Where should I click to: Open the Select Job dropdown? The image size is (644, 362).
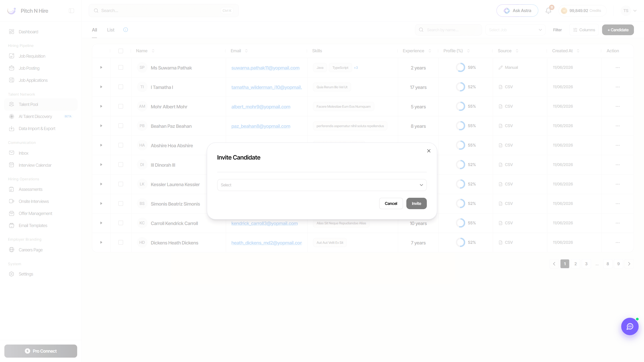click(x=515, y=30)
